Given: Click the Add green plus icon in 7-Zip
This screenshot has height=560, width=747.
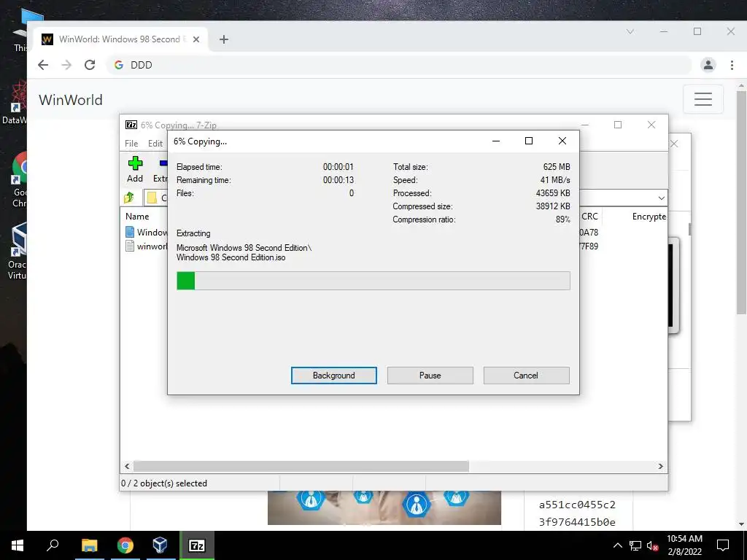Looking at the screenshot, I should (x=135, y=163).
